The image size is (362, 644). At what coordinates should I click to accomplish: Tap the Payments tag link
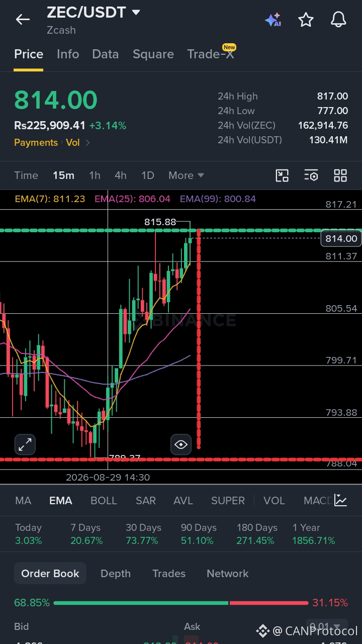coord(36,143)
